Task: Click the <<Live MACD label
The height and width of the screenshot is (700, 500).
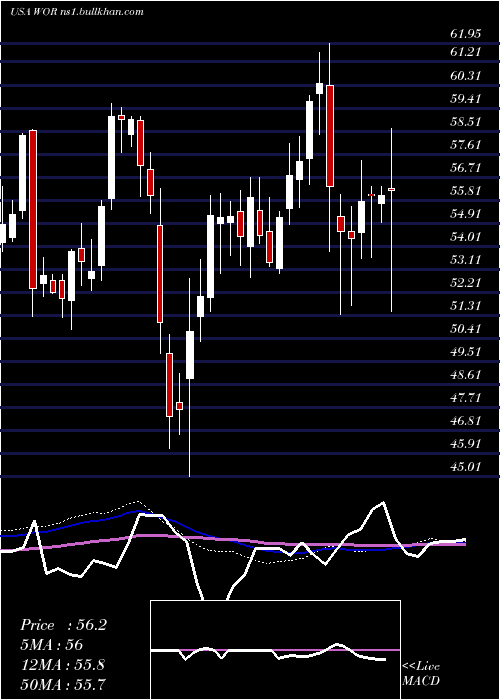Action: coord(421,674)
